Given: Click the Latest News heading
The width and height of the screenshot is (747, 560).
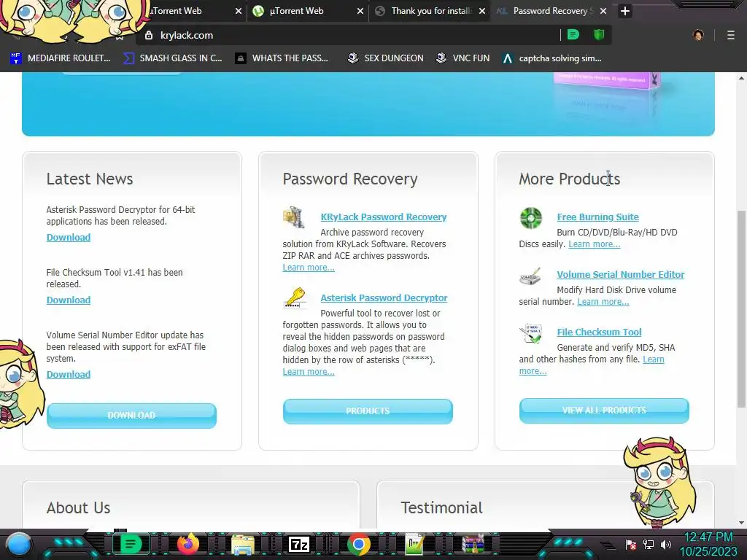Looking at the screenshot, I should tap(90, 179).
